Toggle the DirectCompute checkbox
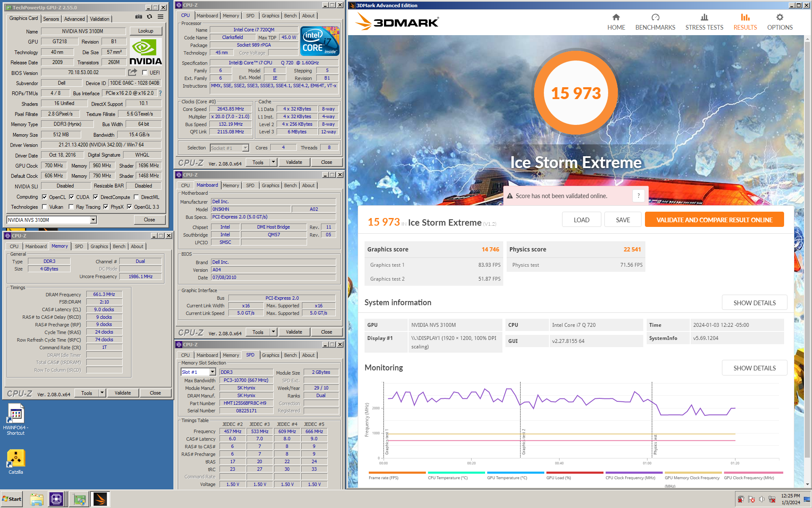 coord(96,197)
